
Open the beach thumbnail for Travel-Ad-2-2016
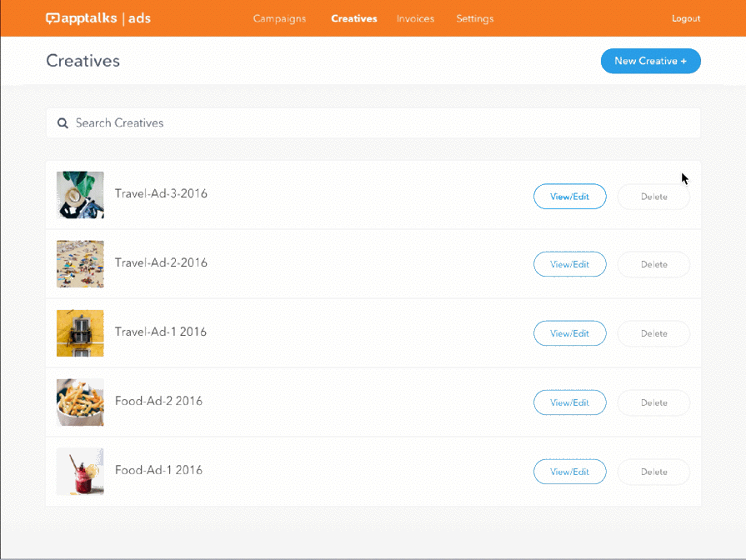(x=79, y=264)
